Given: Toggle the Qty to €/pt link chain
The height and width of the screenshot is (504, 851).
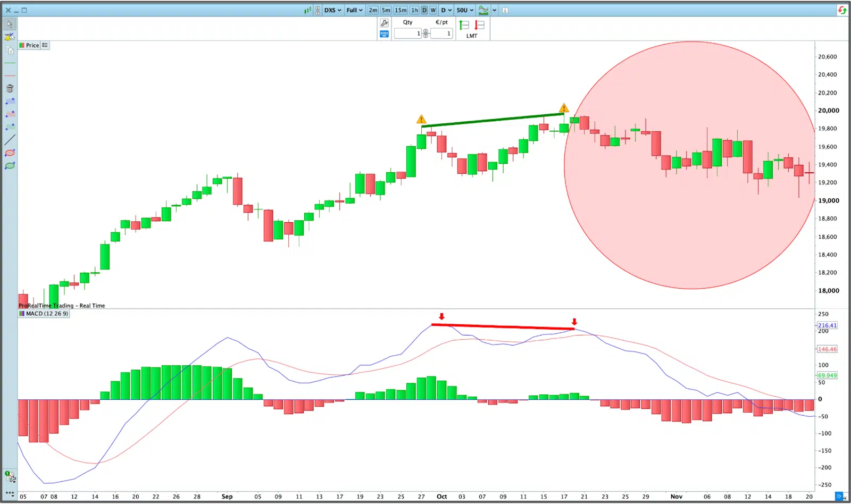Looking at the screenshot, I should coord(425,33).
